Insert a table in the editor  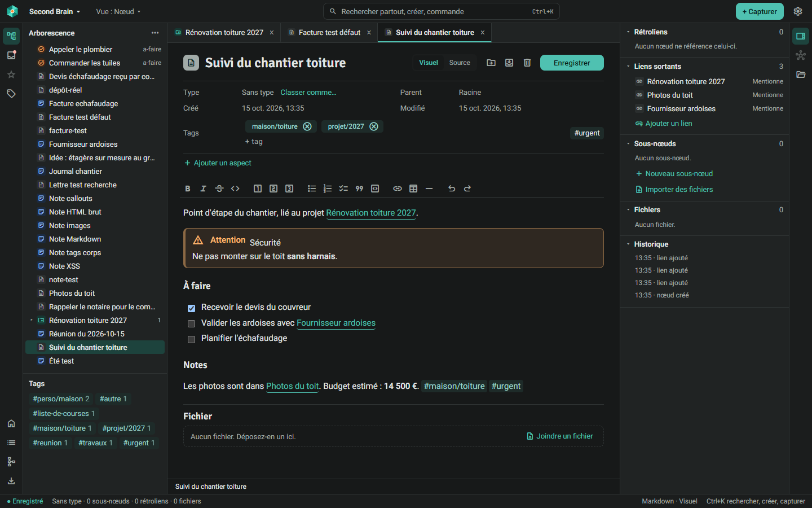[413, 189]
